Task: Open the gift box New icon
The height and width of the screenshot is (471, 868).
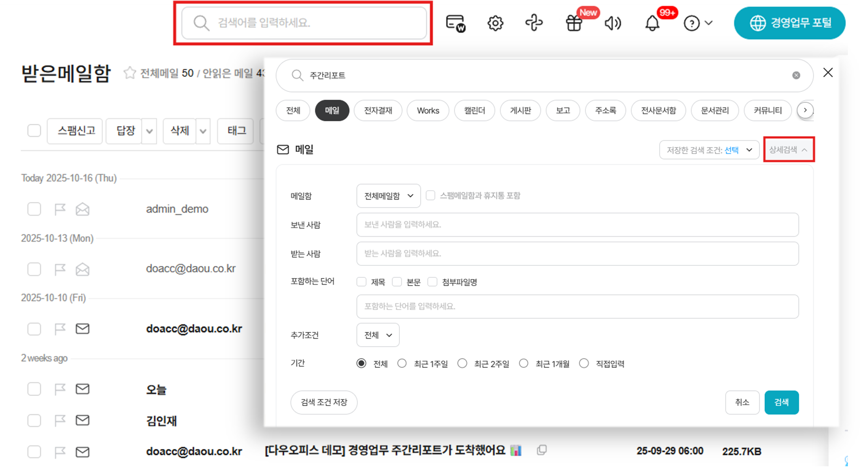Action: [574, 23]
